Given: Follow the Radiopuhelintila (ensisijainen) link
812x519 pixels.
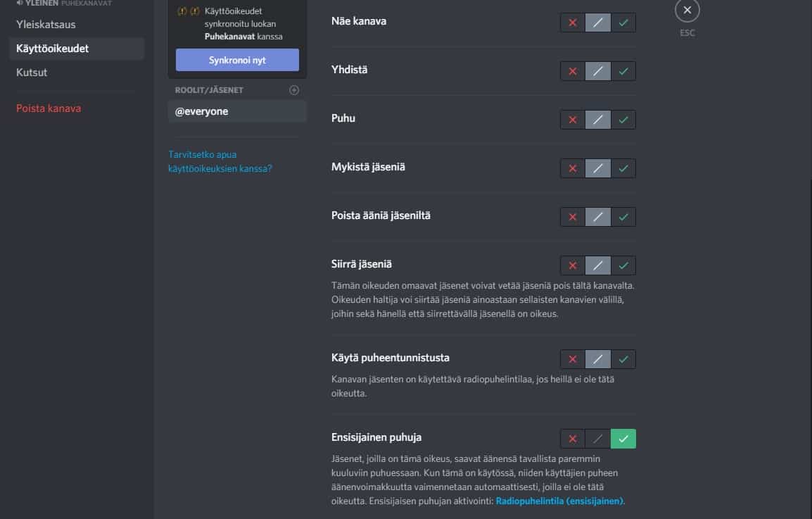Looking at the screenshot, I should 559,501.
